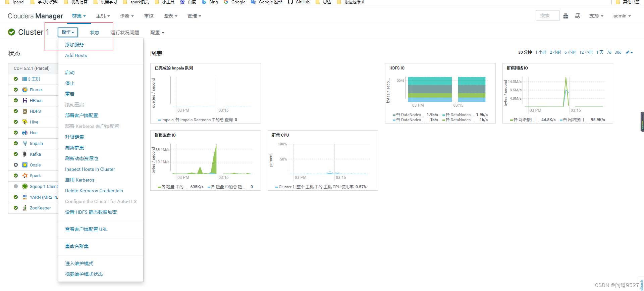This screenshot has height=291, width=644.
Task: Expand the cluster 配置 dropdown
Action: 157,33
